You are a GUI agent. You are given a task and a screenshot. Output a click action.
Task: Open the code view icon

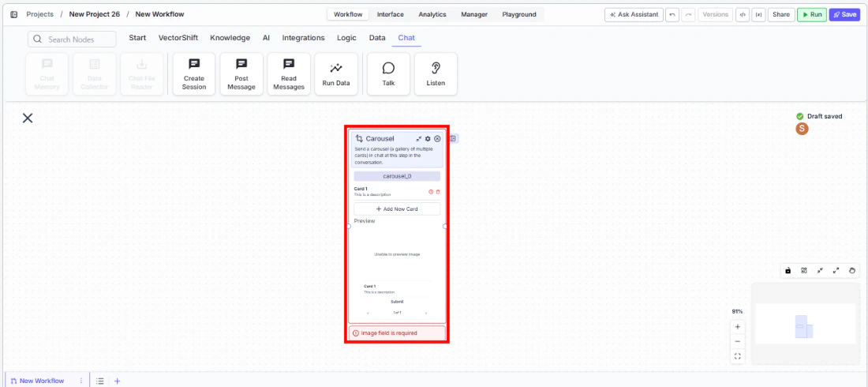(x=742, y=15)
